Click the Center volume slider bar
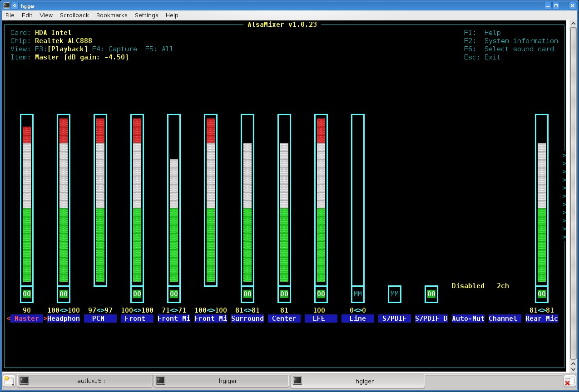The width and height of the screenshot is (579, 392). pyautogui.click(x=284, y=200)
